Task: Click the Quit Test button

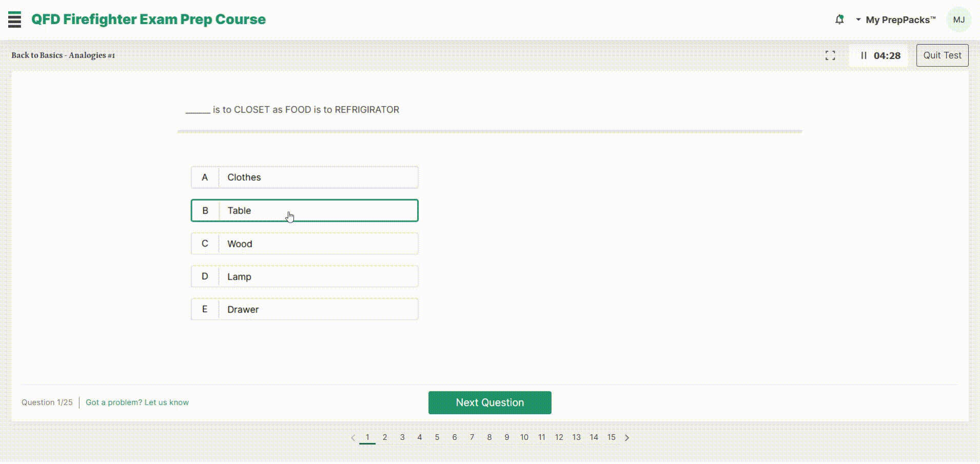Action: click(942, 55)
